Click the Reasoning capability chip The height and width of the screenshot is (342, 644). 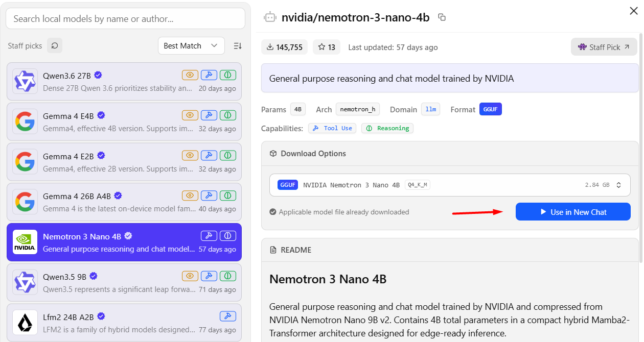coord(387,128)
